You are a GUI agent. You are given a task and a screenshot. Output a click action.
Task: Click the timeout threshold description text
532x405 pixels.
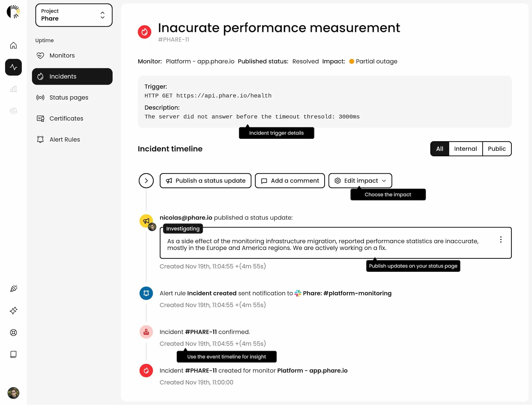coord(252,117)
